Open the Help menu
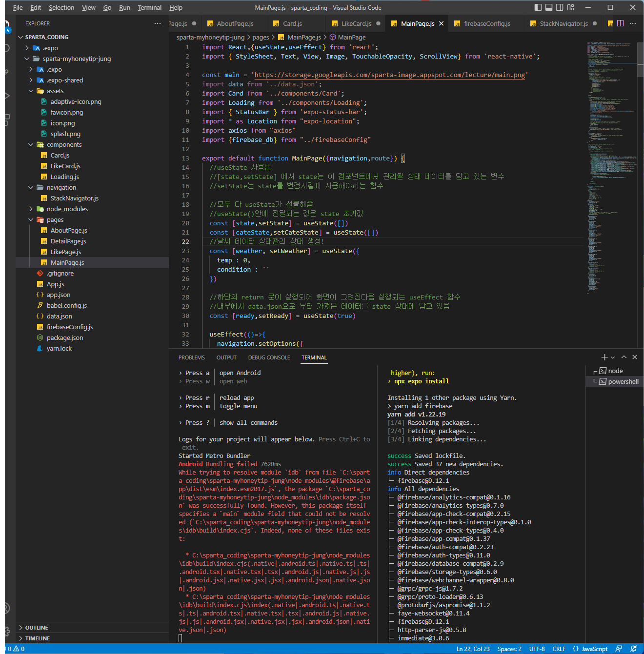The height and width of the screenshot is (654, 644). coord(176,7)
